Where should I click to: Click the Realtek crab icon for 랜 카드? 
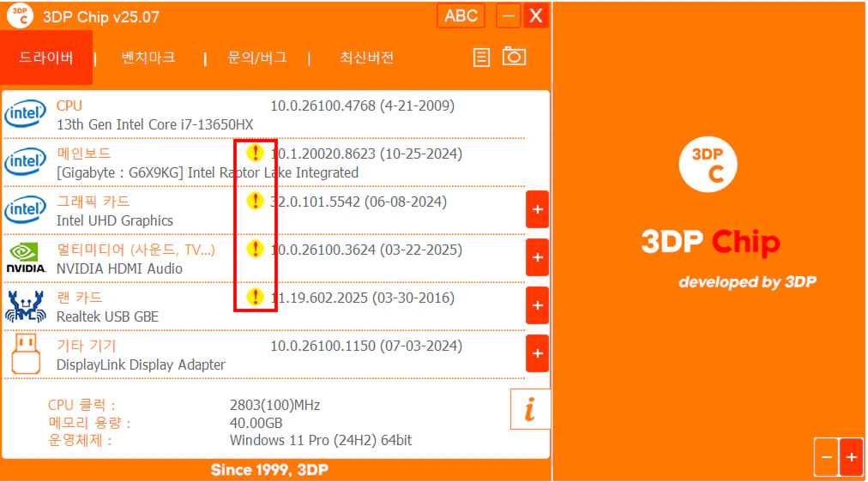[x=26, y=306]
